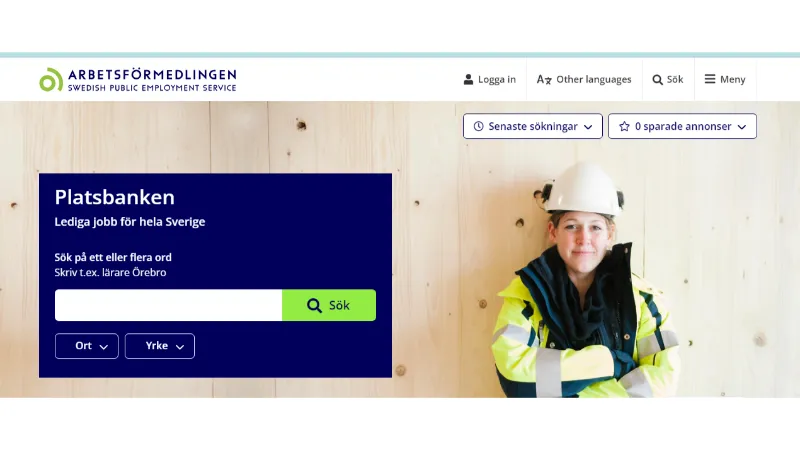This screenshot has width=800, height=450.
Task: Click the translate icon beside Other languages
Action: pos(544,80)
